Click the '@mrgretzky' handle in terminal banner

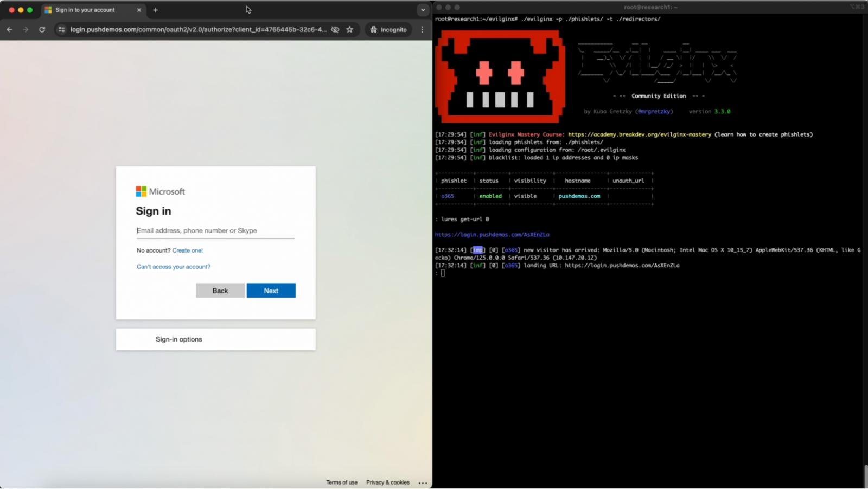click(655, 111)
